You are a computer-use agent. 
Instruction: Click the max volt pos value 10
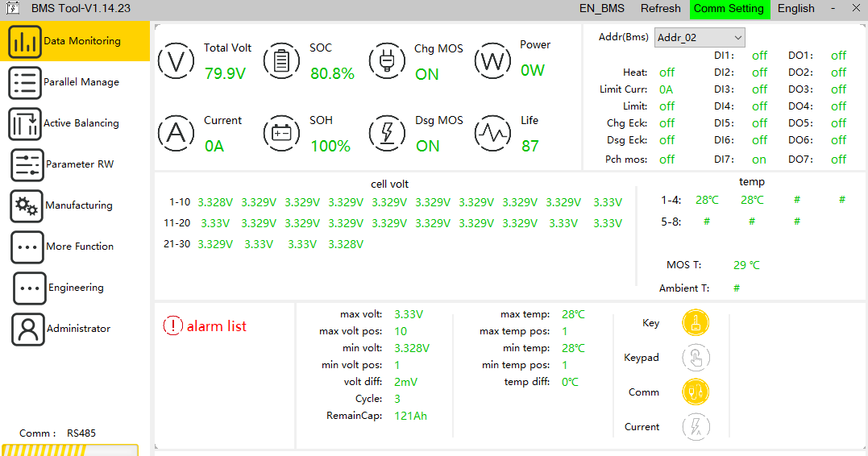point(401,331)
